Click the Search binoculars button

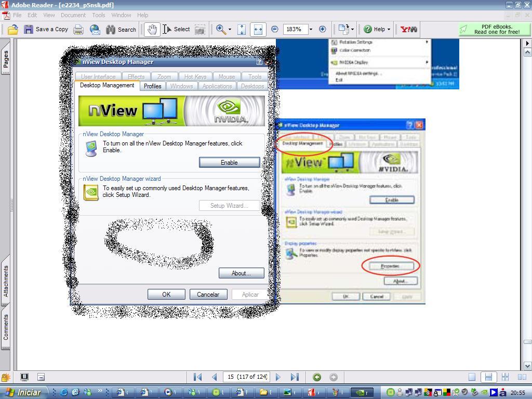pos(121,30)
